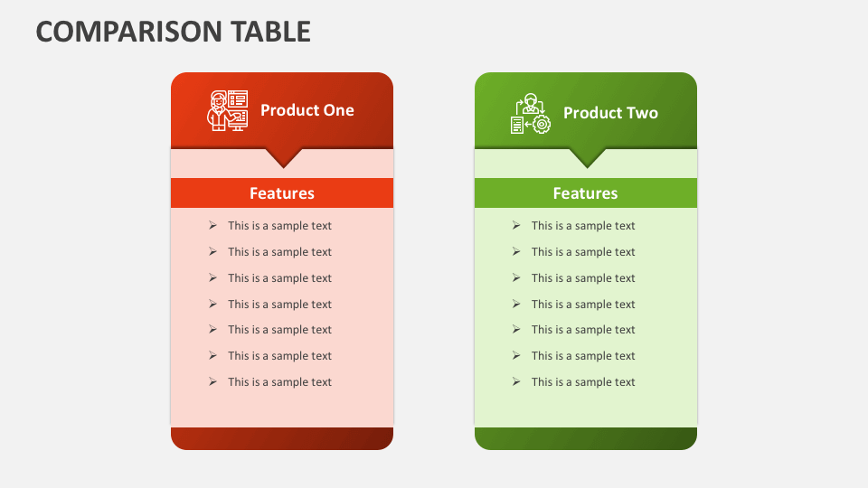The height and width of the screenshot is (488, 868).
Task: Select the last arrow bullet in red column
Action: tap(212, 381)
